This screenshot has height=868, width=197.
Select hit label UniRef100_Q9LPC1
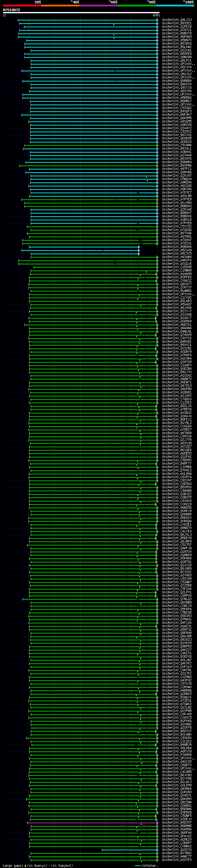point(177,61)
